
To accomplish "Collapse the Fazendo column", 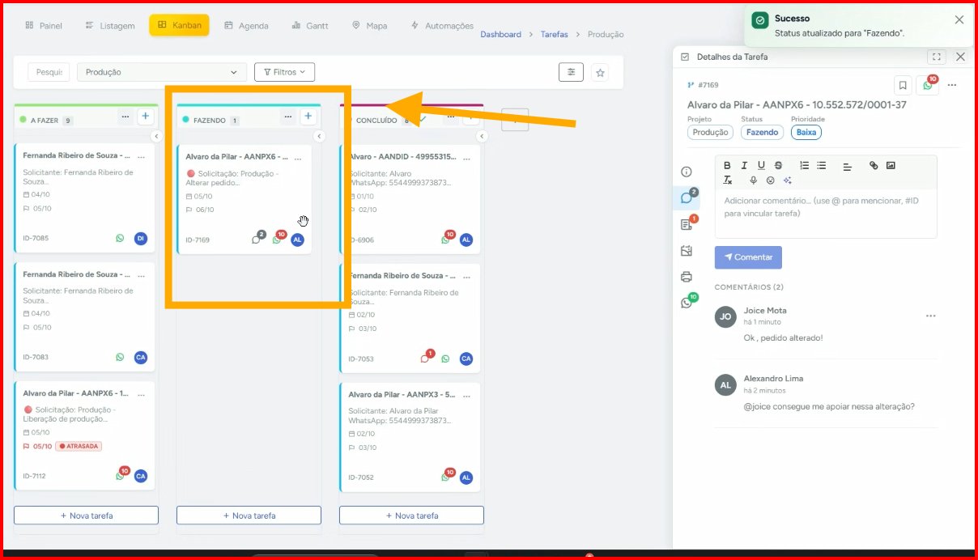I will click(319, 137).
